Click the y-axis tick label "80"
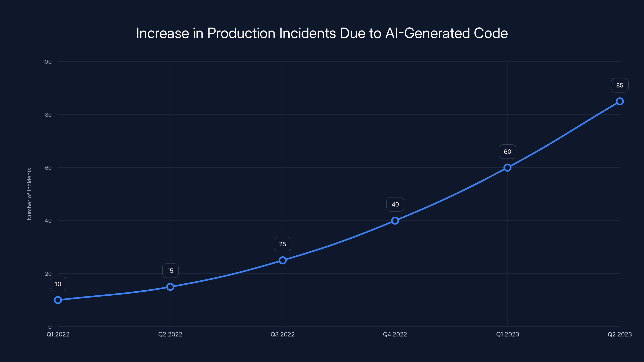The image size is (644, 362). coord(48,115)
